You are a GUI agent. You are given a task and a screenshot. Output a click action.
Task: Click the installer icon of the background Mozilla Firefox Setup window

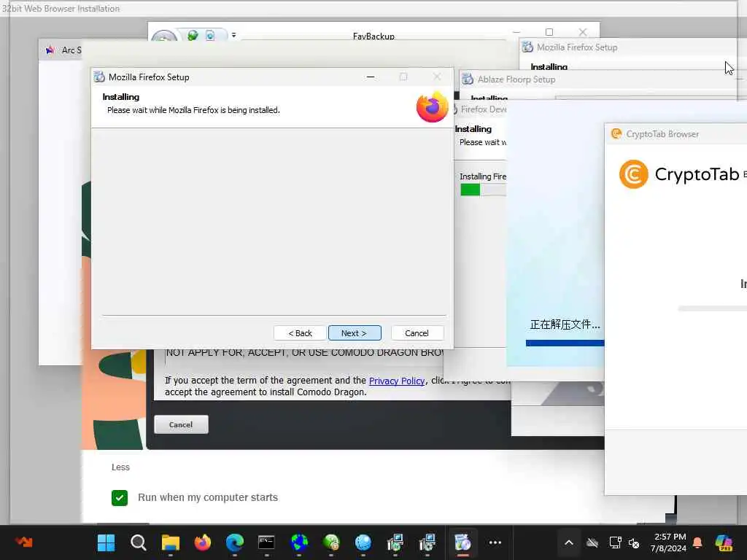527,47
